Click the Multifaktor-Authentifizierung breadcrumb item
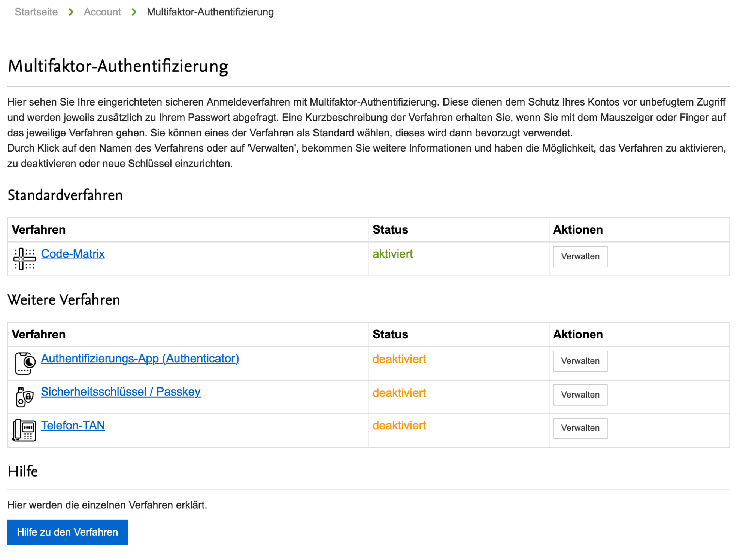740x560 pixels. point(210,12)
